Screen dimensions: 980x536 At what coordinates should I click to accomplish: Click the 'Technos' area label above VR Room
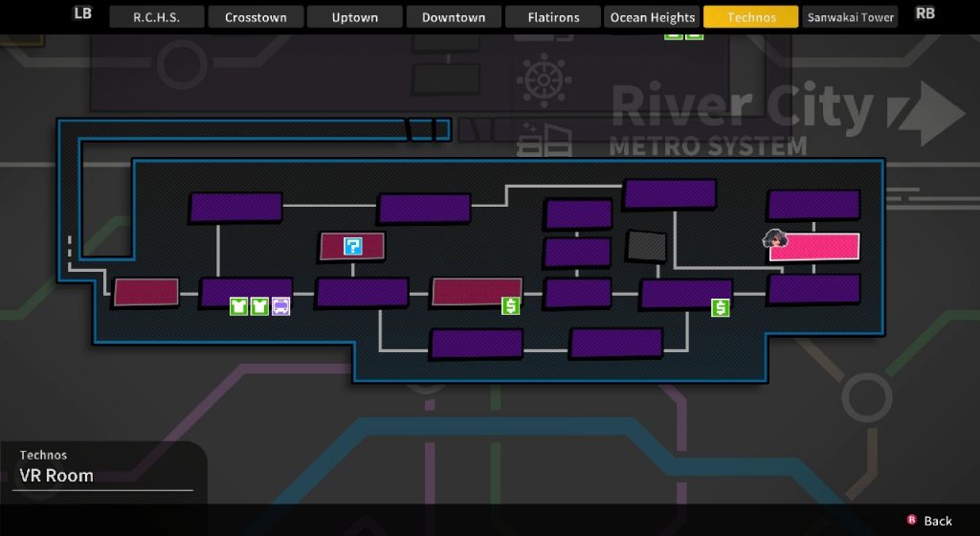pyautogui.click(x=43, y=455)
